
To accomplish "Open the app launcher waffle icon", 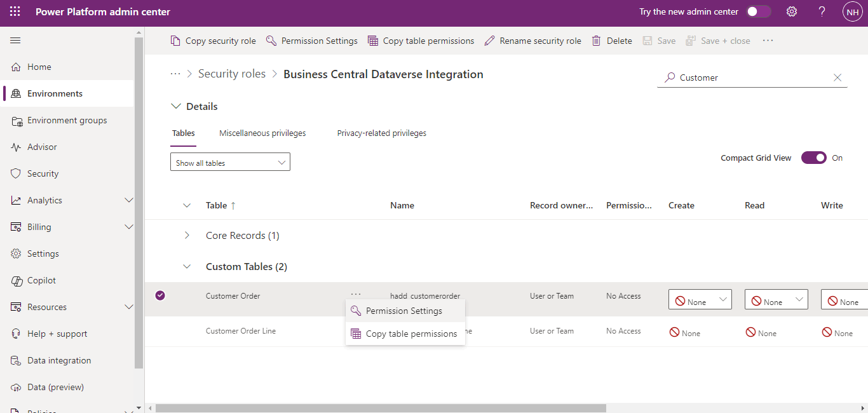I will (x=15, y=12).
